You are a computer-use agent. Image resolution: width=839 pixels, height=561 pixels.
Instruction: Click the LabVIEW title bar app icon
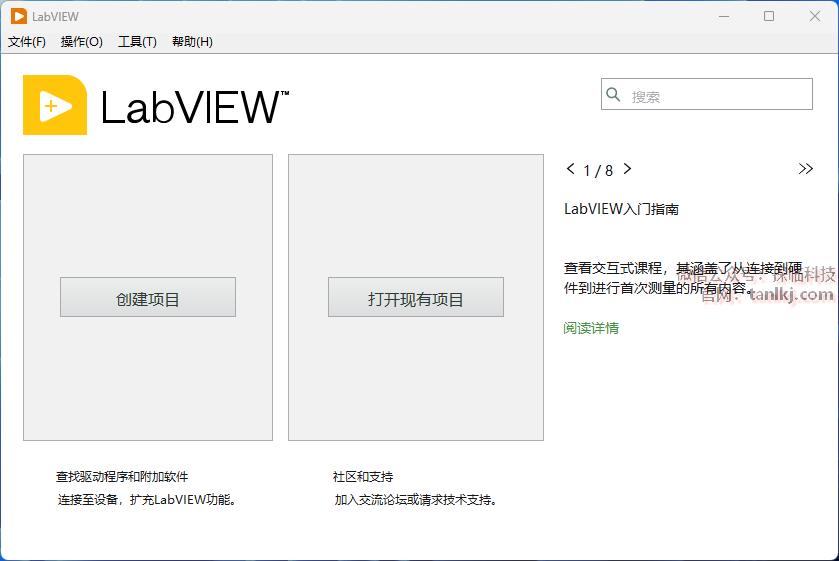click(19, 17)
